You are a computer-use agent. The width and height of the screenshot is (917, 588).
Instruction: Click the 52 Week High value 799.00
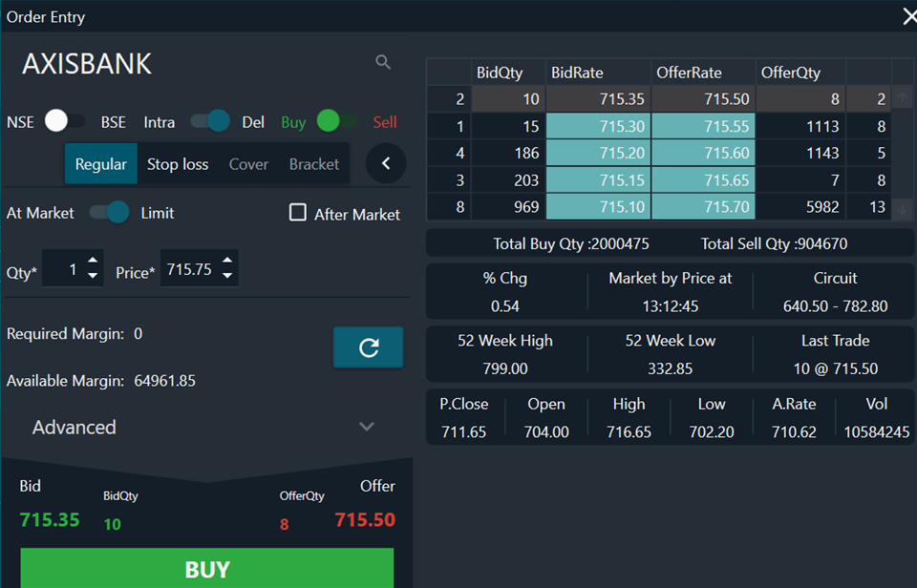pyautogui.click(x=505, y=368)
